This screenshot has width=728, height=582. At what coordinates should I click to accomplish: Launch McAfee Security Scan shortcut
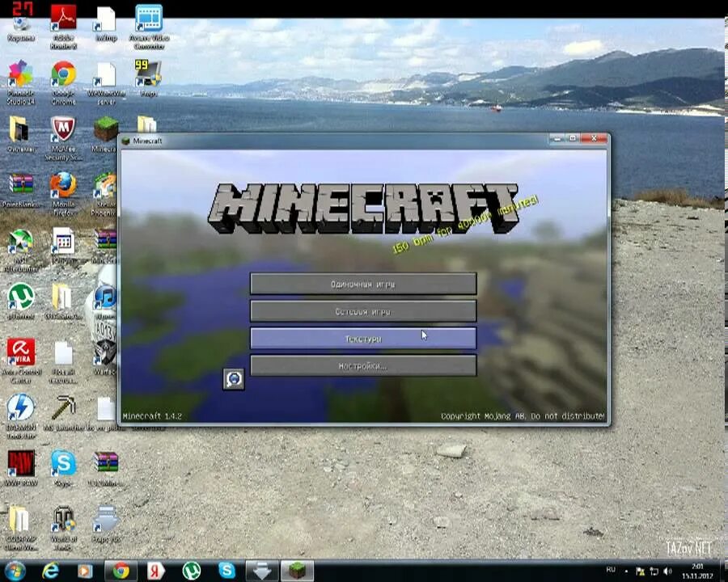(x=64, y=138)
